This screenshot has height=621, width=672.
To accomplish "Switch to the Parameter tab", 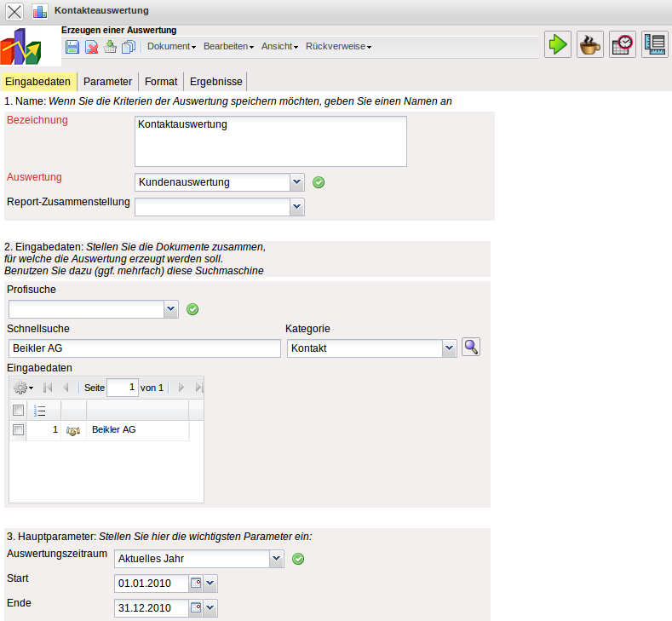I will [107, 82].
